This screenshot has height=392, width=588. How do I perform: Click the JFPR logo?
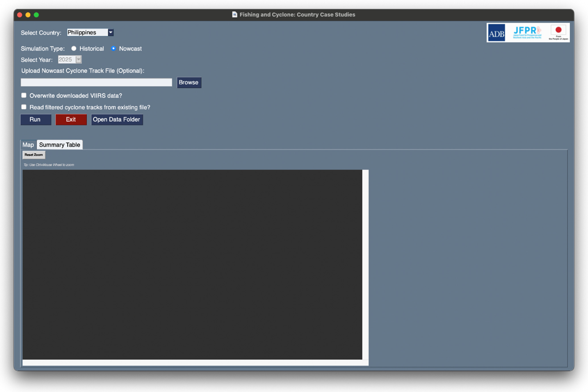click(527, 33)
